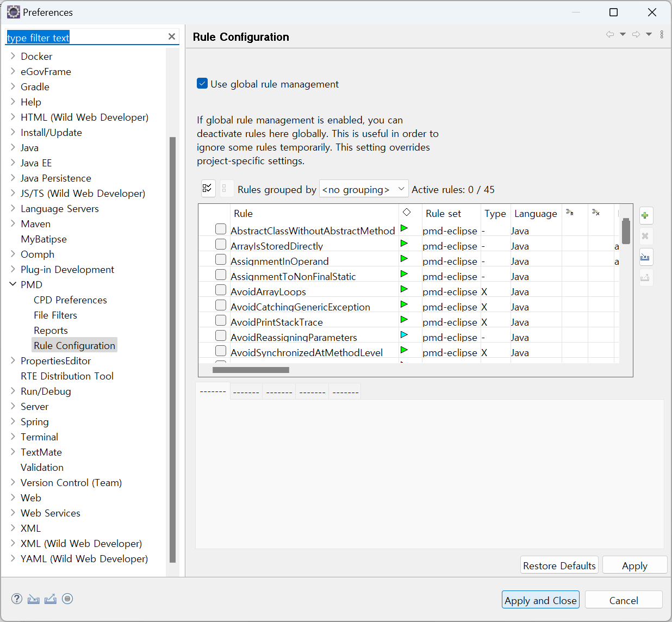672x622 pixels.
Task: Click the help question mark icon
Action: [x=17, y=599]
